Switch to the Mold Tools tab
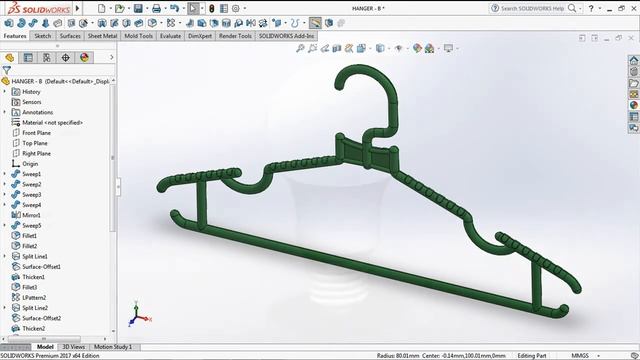This screenshot has height=360, width=640. (x=138, y=36)
